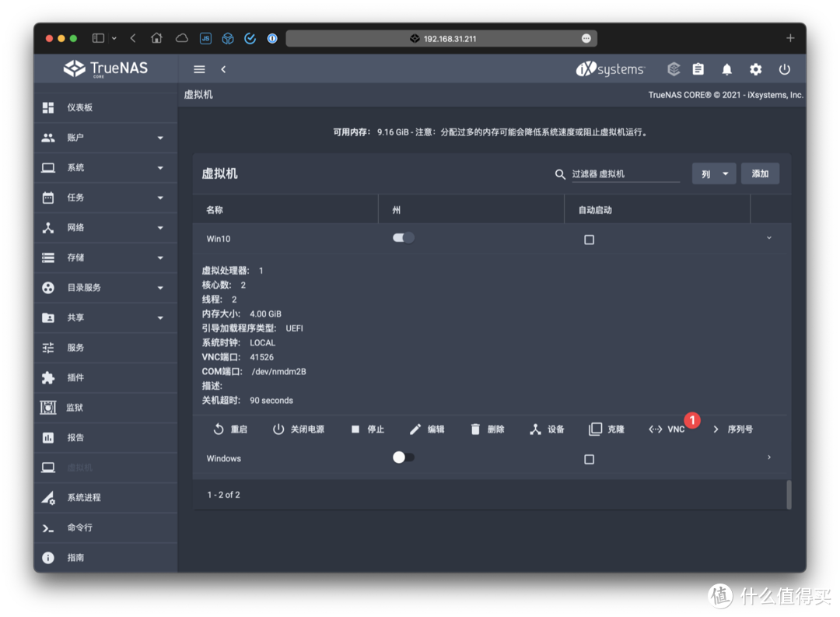
Task: Click 编辑 edit button
Action: 427,429
